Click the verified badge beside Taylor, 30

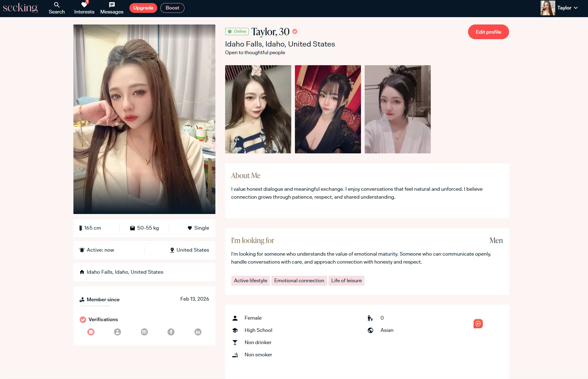click(295, 32)
